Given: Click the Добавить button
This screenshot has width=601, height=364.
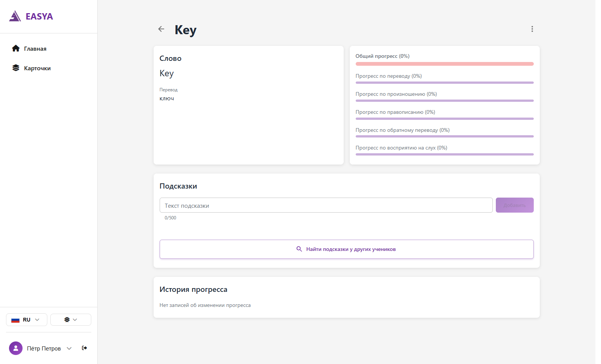Looking at the screenshot, I should pyautogui.click(x=515, y=205).
